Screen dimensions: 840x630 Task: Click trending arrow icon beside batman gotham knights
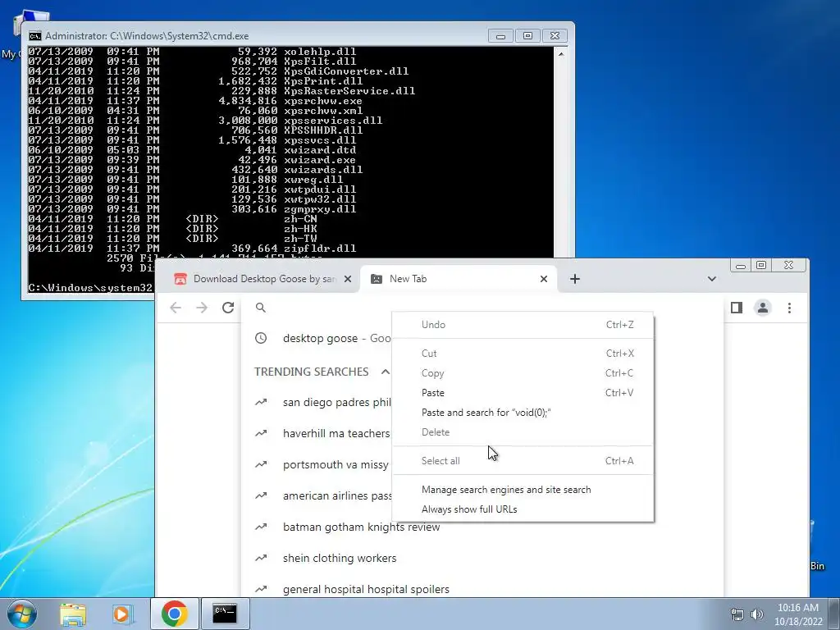point(261,527)
